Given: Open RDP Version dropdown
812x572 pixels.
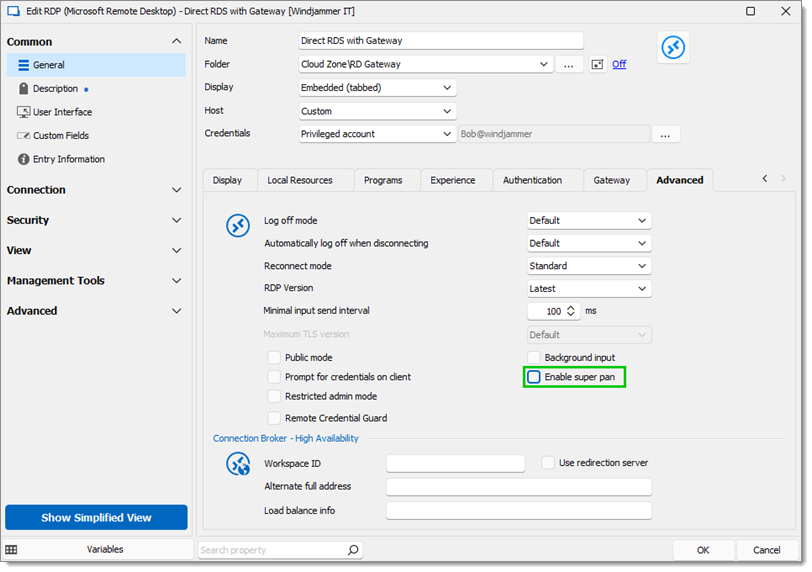Looking at the screenshot, I should pos(589,289).
